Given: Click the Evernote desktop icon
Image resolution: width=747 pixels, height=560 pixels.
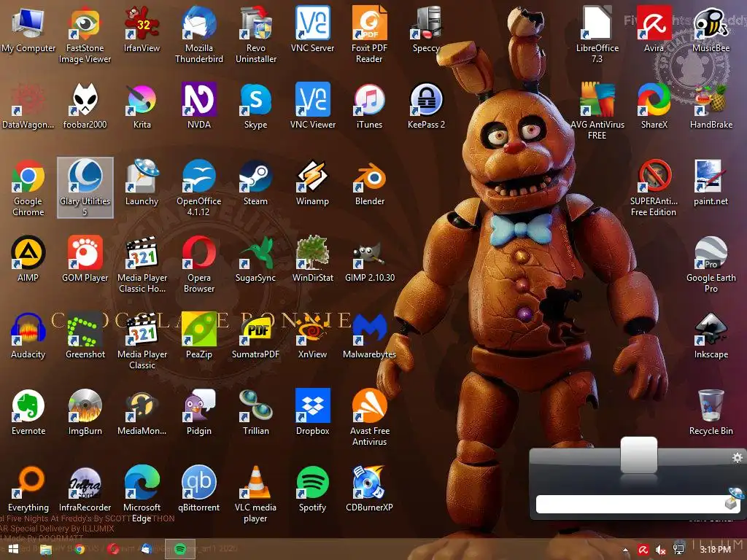Looking at the screenshot, I should [28, 413].
